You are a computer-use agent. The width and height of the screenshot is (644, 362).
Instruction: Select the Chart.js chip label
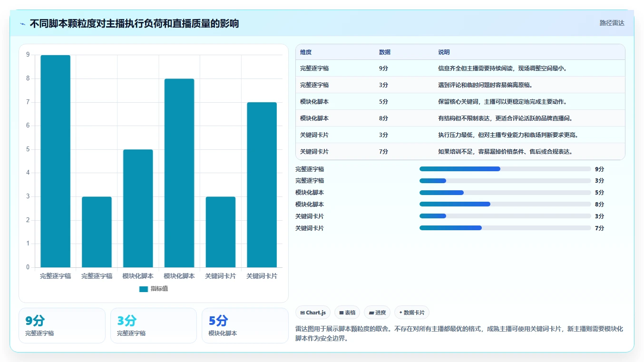click(x=316, y=313)
